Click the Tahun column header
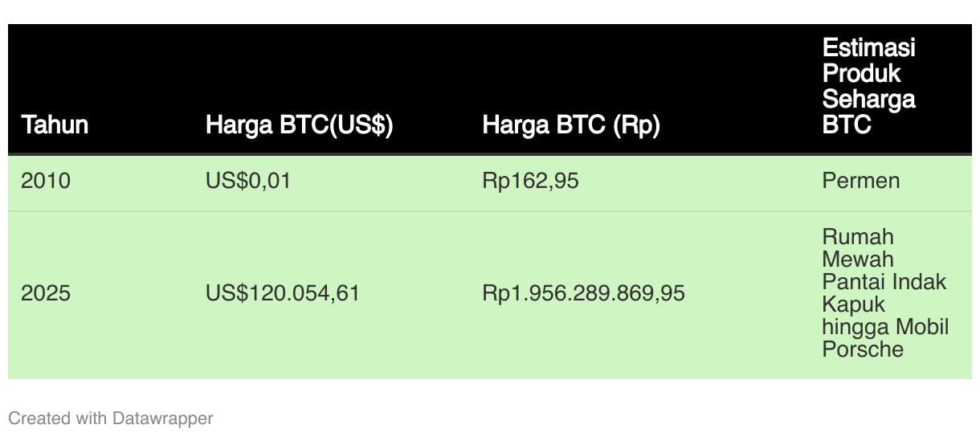Image resolution: width=980 pixels, height=437 pixels. click(55, 125)
